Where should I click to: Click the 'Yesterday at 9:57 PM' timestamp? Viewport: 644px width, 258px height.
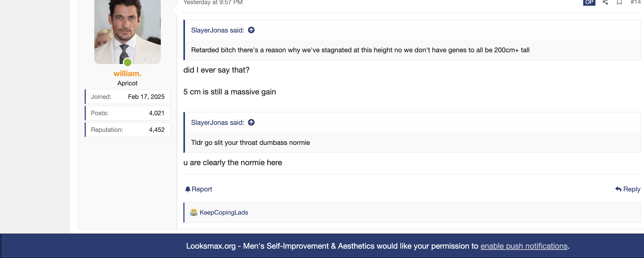(213, 2)
